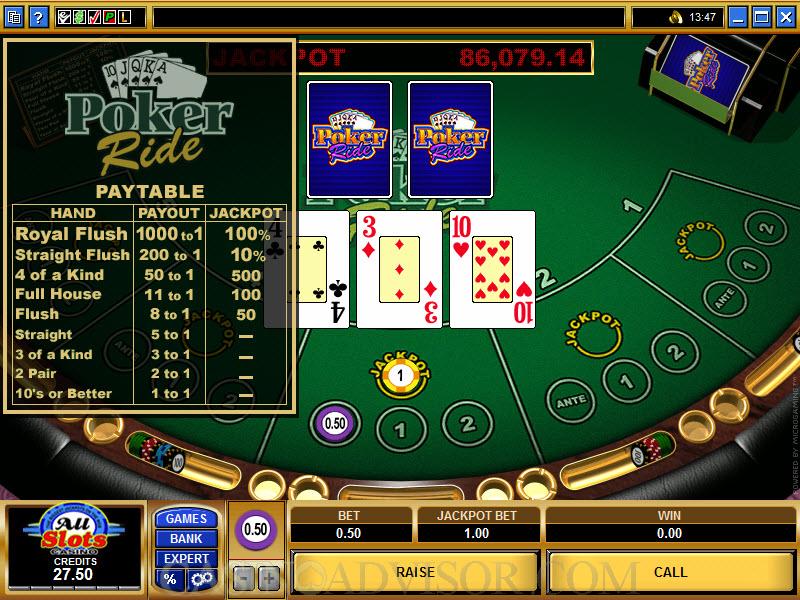Click the RAISE button

click(x=415, y=572)
